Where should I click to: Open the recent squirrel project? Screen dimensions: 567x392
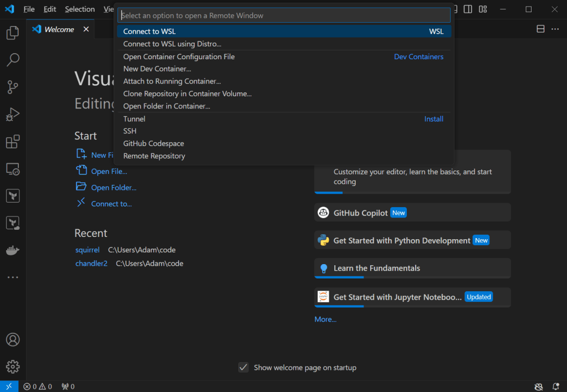(x=88, y=250)
